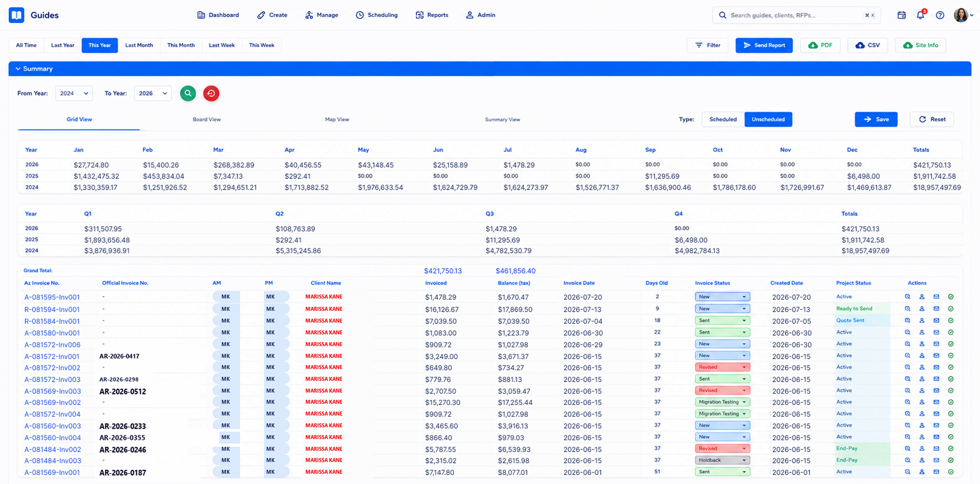Click the green search button beside To Year
980x484 pixels.
[188, 93]
